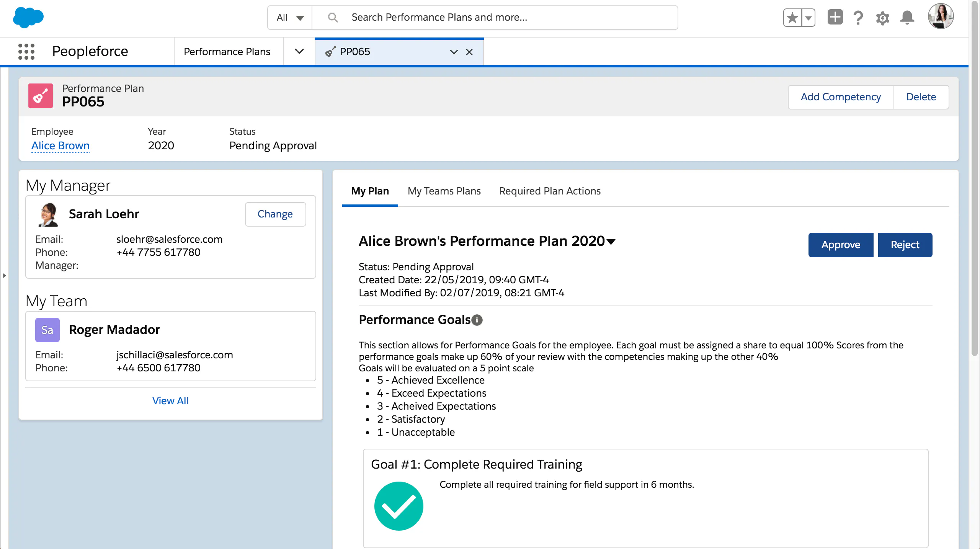Click the Salesforce cloud logo
This screenshot has height=549, width=980.
(x=28, y=17)
